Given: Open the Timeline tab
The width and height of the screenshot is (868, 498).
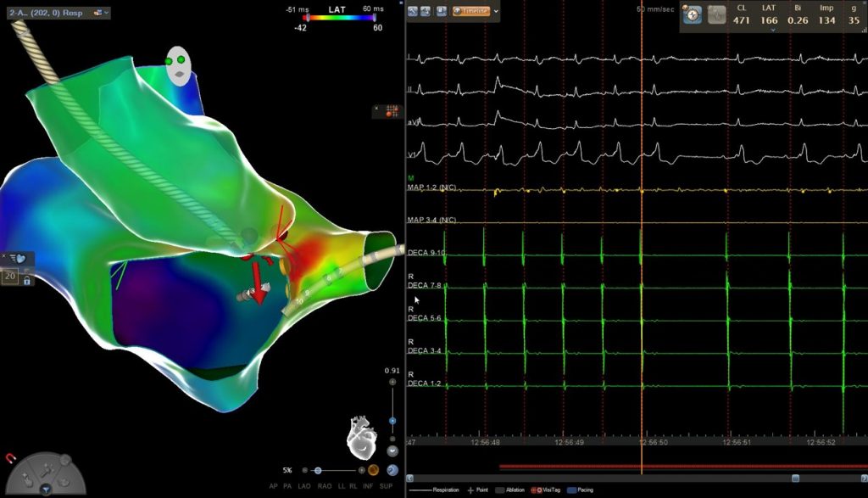Looking at the screenshot, I should 473,11.
